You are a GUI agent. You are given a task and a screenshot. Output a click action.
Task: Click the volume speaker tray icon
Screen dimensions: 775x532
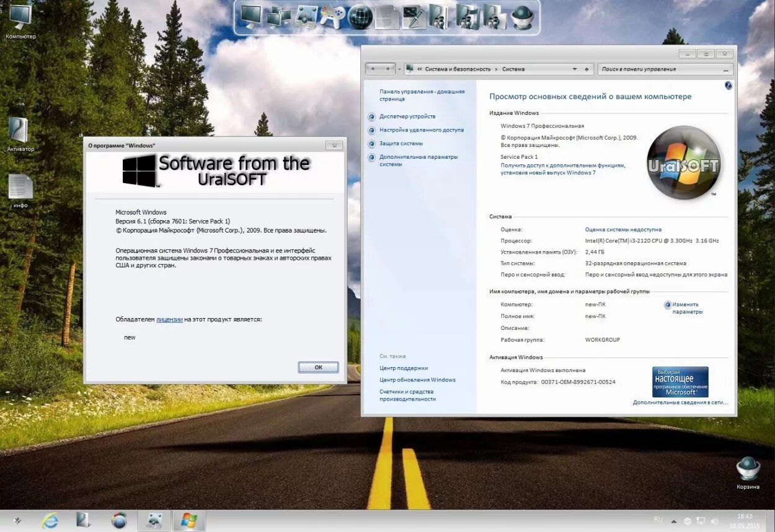714,521
